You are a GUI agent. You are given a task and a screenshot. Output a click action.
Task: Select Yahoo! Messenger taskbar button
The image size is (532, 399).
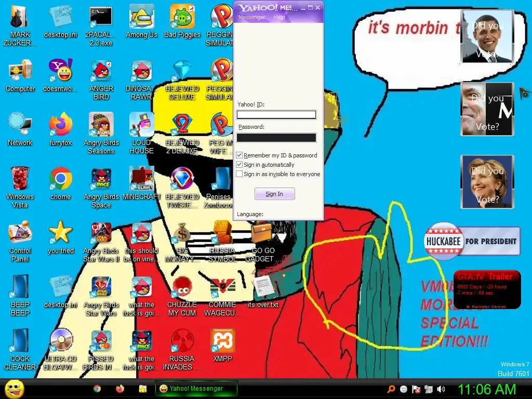(196, 389)
